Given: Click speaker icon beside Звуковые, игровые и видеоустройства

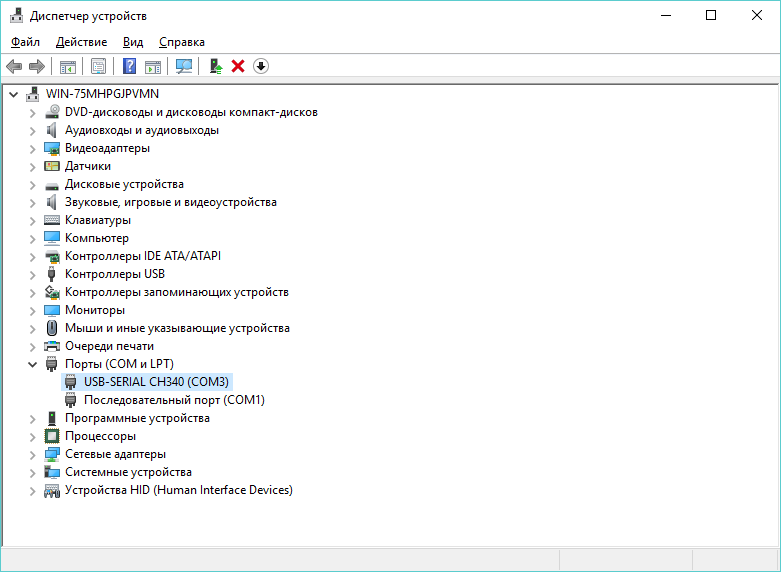Looking at the screenshot, I should coord(52,202).
